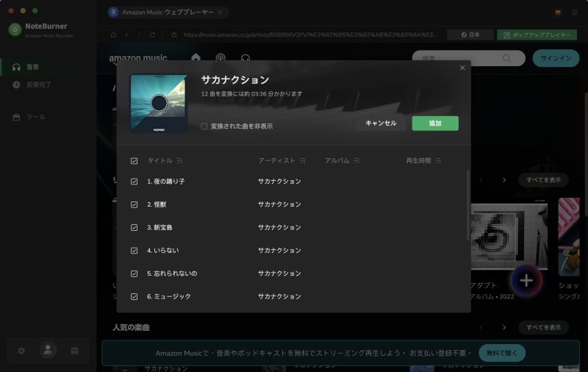Uncheck song 3. 新宝島
The height and width of the screenshot is (372, 588).
[134, 228]
